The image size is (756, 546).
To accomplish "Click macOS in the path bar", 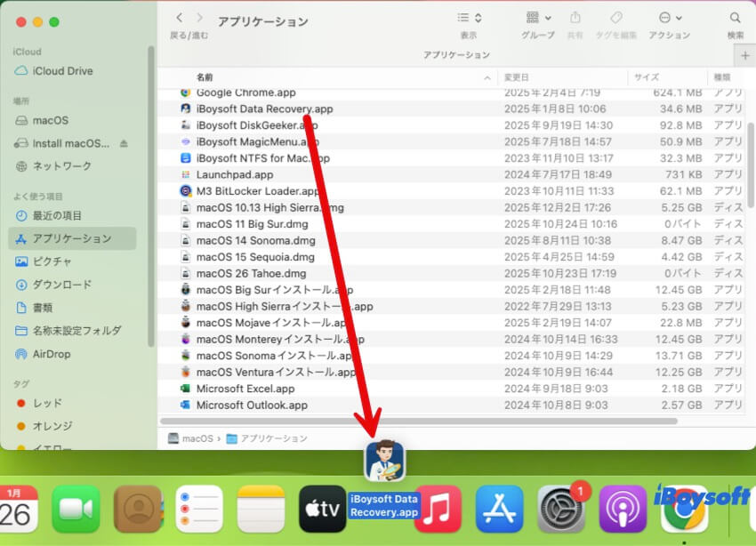I will [x=195, y=438].
